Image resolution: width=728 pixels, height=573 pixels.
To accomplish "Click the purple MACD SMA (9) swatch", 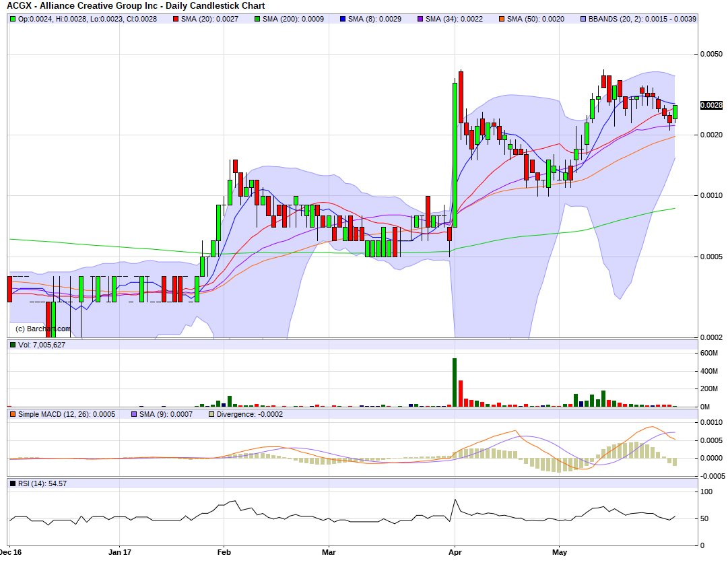I will tap(134, 414).
